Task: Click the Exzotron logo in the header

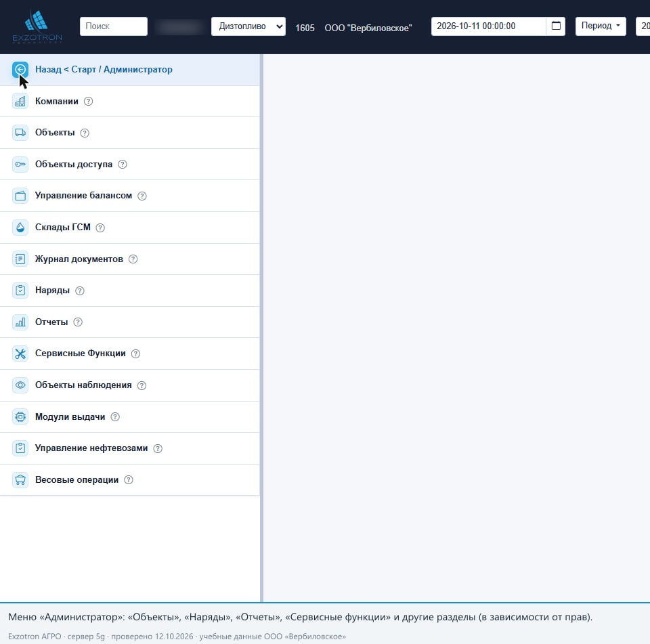Action: pyautogui.click(x=37, y=26)
